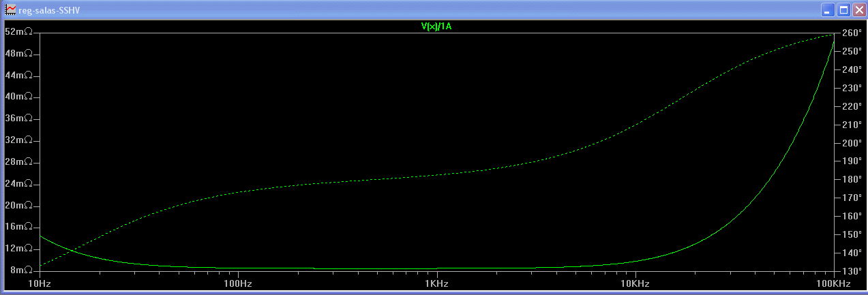Viewport: 868px width, 295px height.
Task: Click the 52mΩ left axis label
Action: click(18, 32)
